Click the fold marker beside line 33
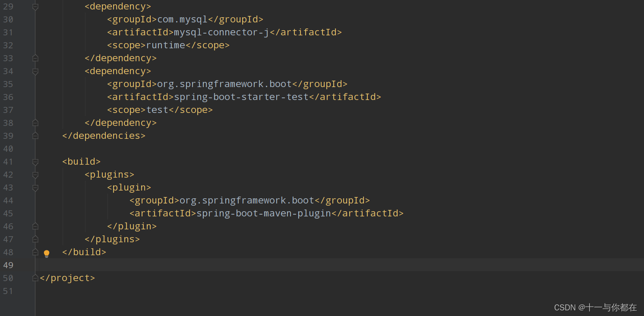The height and width of the screenshot is (316, 644). tap(35, 58)
